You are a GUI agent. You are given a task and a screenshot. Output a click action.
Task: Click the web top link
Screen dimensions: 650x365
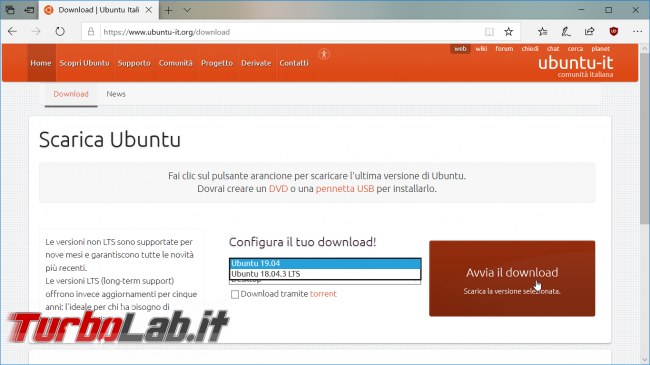[460, 49]
